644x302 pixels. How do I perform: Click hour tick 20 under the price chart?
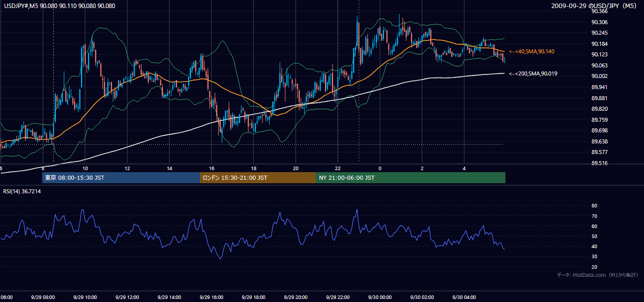click(x=296, y=168)
